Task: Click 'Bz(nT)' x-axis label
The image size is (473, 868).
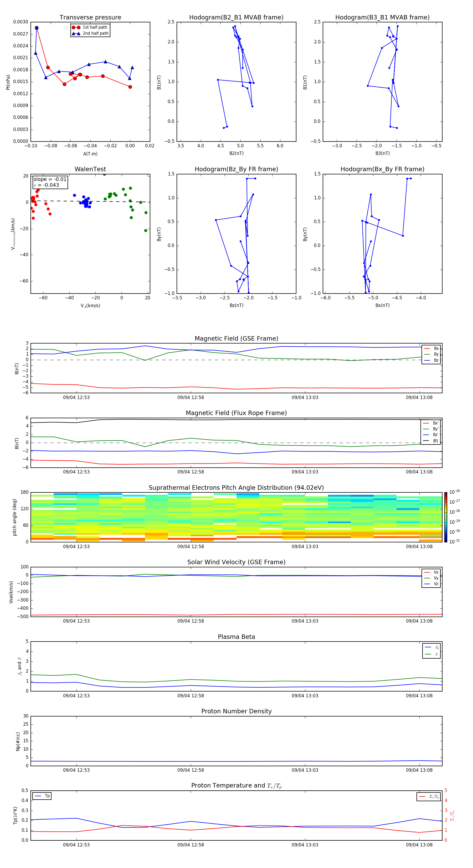Action: [x=236, y=305]
